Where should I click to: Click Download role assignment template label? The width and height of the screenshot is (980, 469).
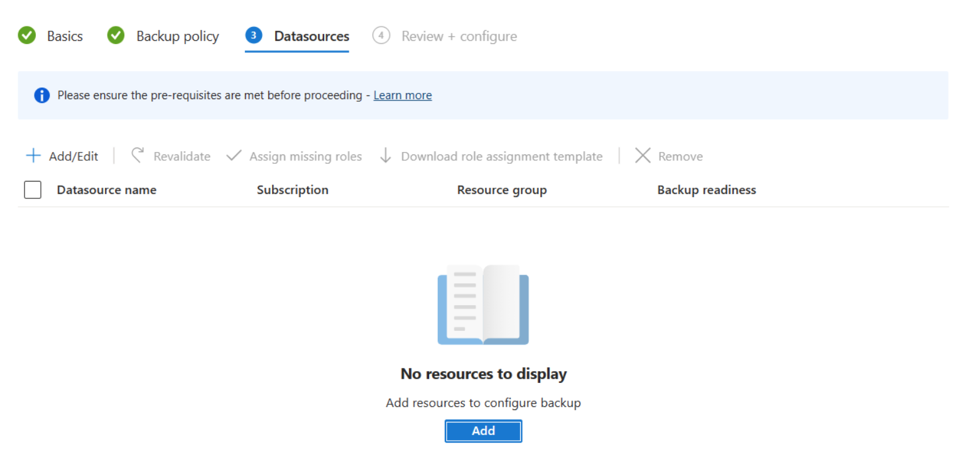pyautogui.click(x=502, y=156)
